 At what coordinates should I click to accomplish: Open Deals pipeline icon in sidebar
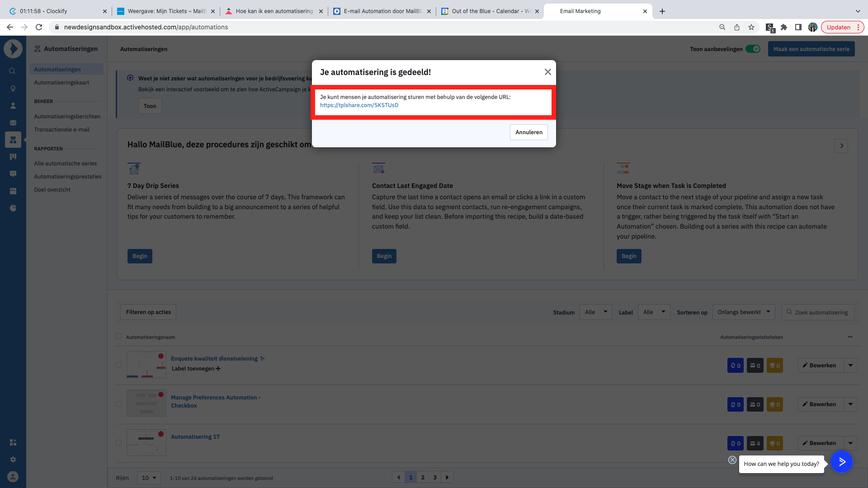coord(13,157)
